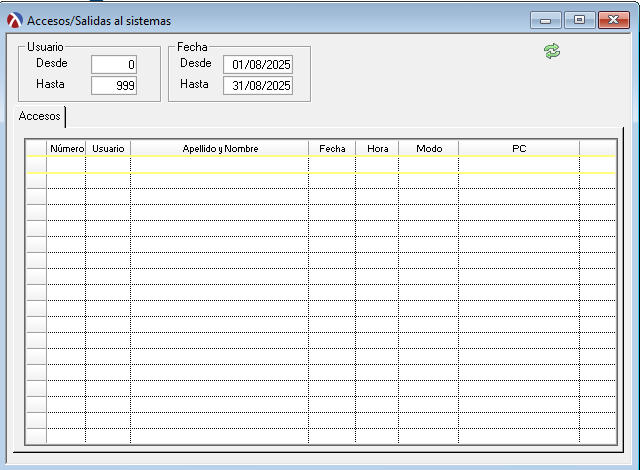Minimize the Accesos/Salidas window
This screenshot has width=640, height=470.
click(546, 19)
